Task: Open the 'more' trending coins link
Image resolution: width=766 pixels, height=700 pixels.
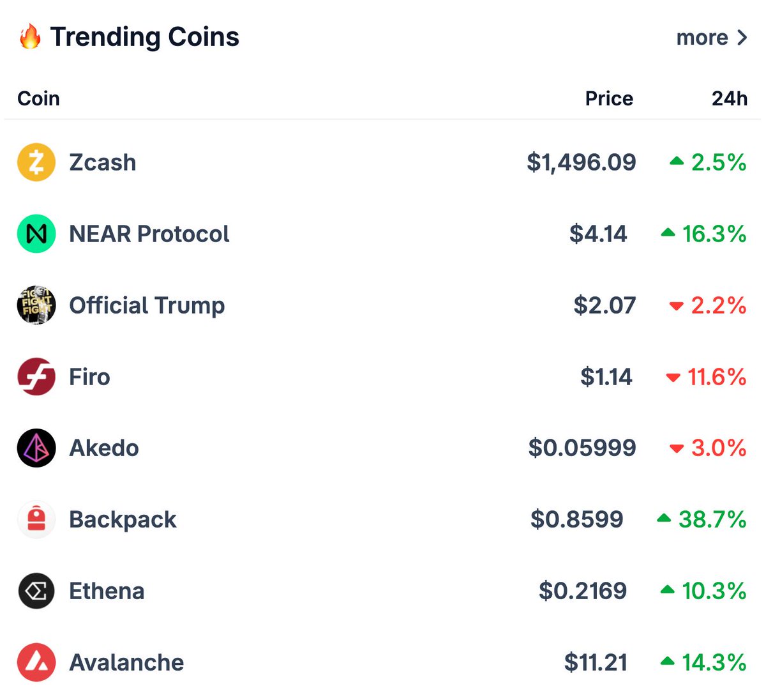Action: 702,38
